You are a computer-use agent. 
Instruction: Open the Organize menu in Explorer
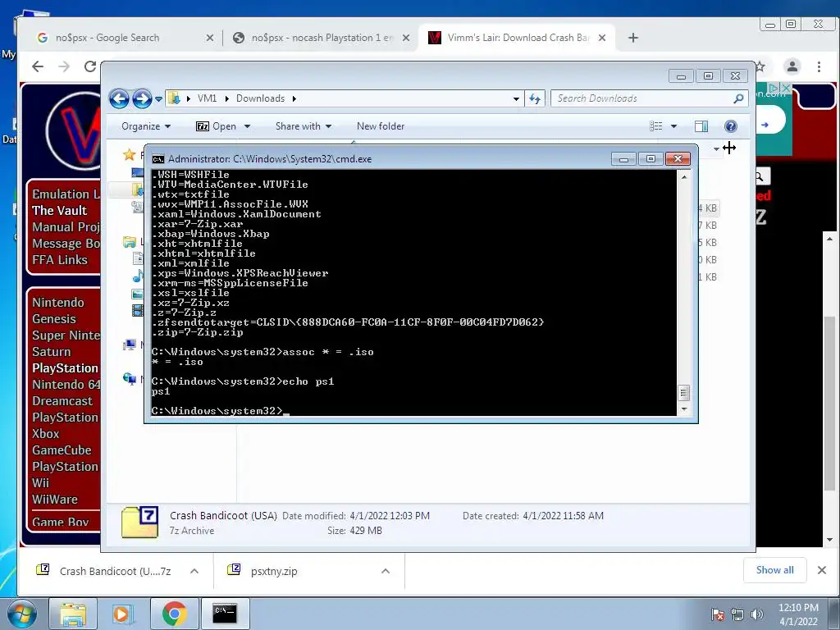(x=146, y=126)
